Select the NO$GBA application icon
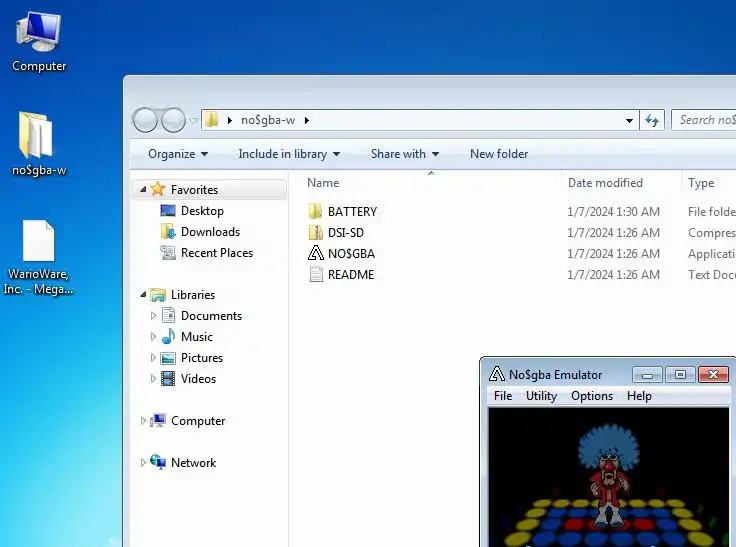The height and width of the screenshot is (547, 736). point(315,253)
